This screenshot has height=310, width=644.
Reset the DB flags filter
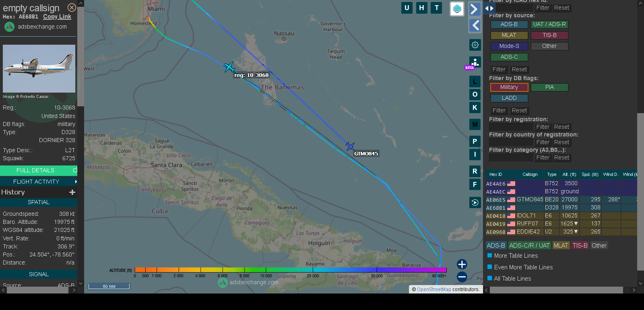(x=519, y=111)
